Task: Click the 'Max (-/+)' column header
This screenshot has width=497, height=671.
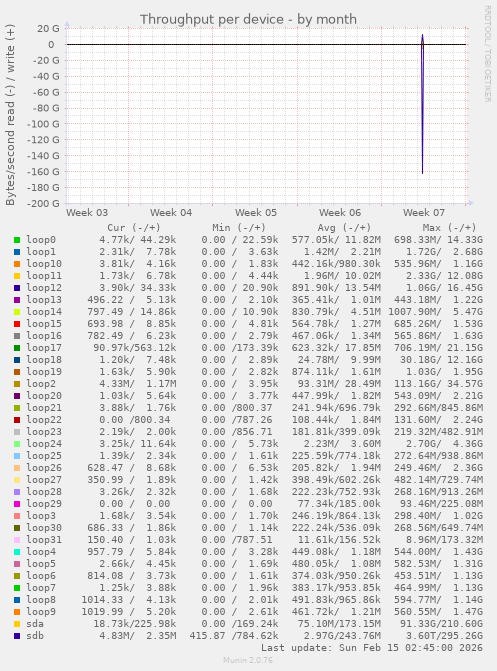Action: [x=449, y=228]
